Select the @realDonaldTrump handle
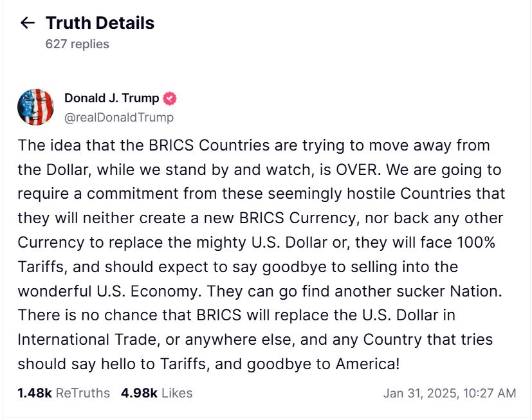The width and height of the screenshot is (532, 420). coord(119,118)
